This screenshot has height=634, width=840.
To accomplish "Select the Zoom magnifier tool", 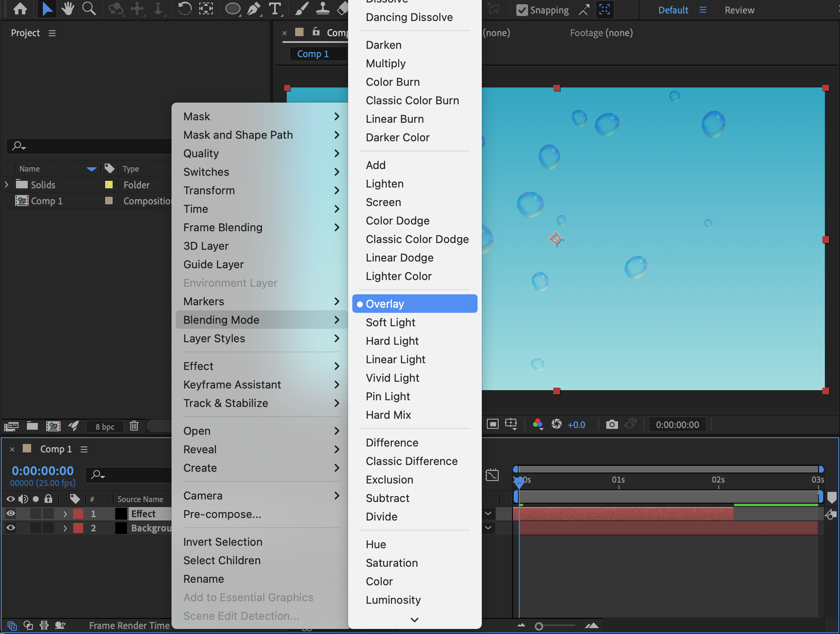I will point(89,9).
